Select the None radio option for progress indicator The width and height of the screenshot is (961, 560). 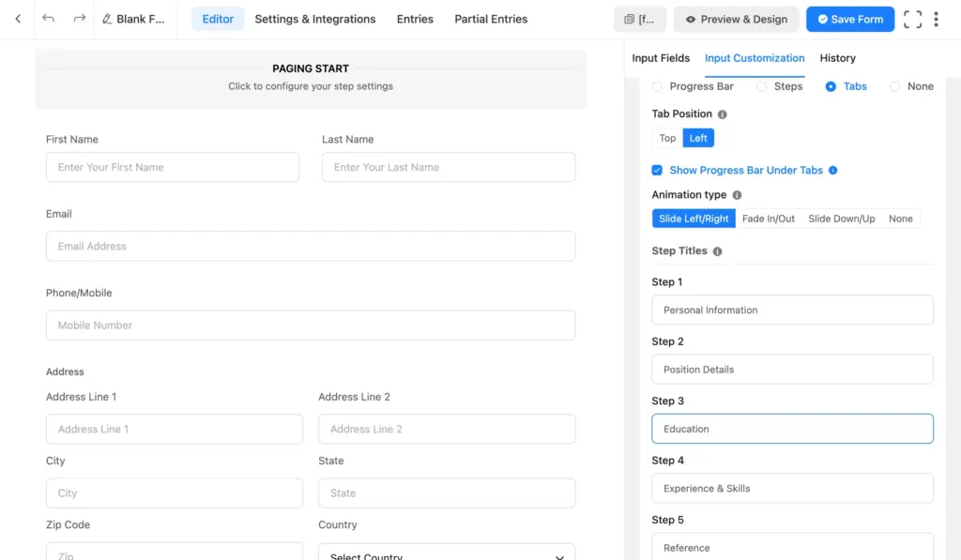(894, 87)
